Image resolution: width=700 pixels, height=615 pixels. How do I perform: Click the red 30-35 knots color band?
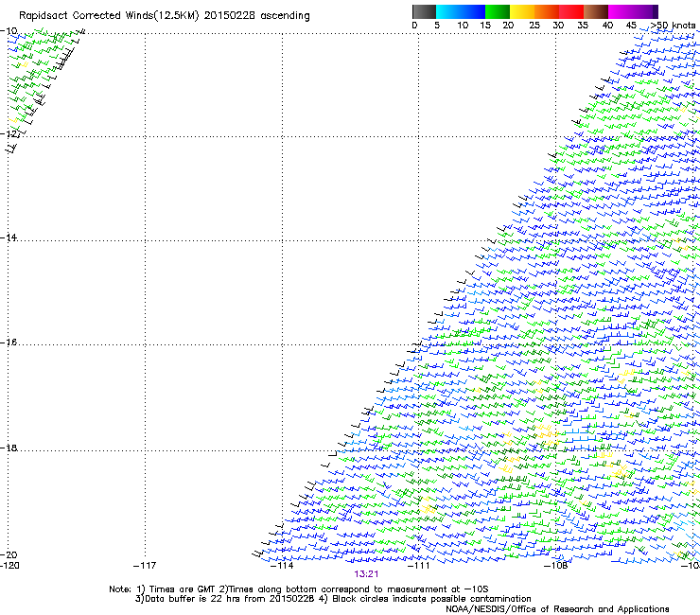pos(571,11)
